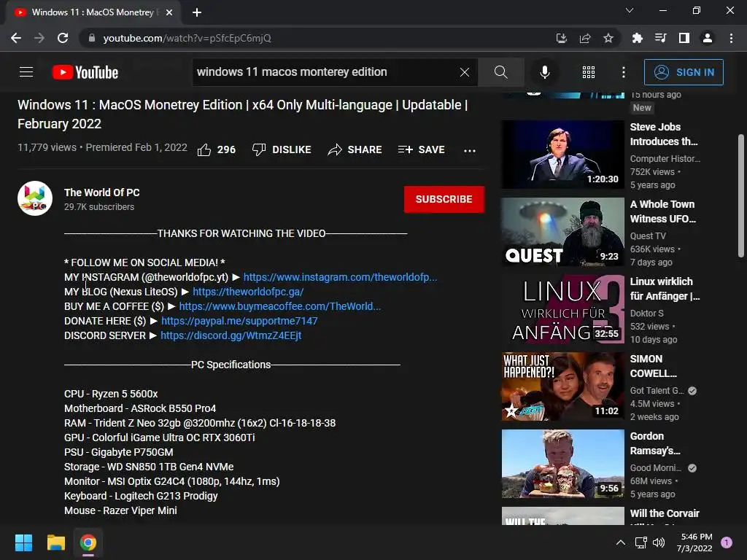Open the Simon Cowell video thumbnail
Screen dimensions: 747x560
point(562,386)
